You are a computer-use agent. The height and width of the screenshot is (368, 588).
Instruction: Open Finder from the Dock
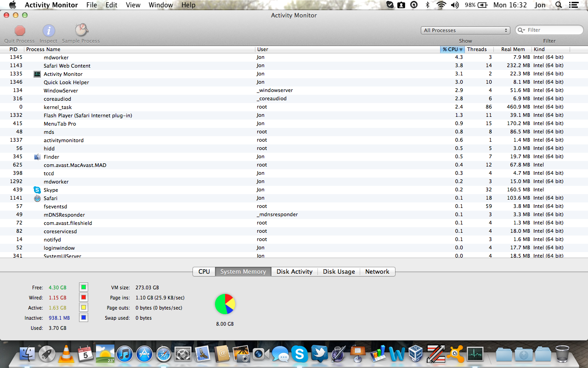click(x=28, y=353)
